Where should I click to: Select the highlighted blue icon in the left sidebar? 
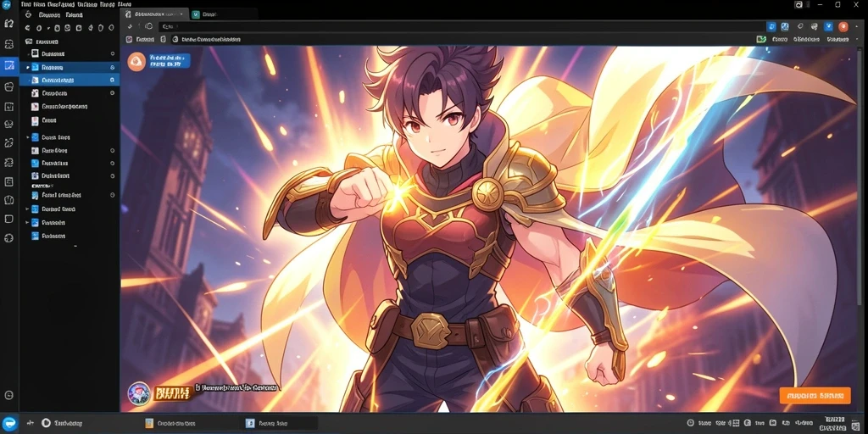8,65
